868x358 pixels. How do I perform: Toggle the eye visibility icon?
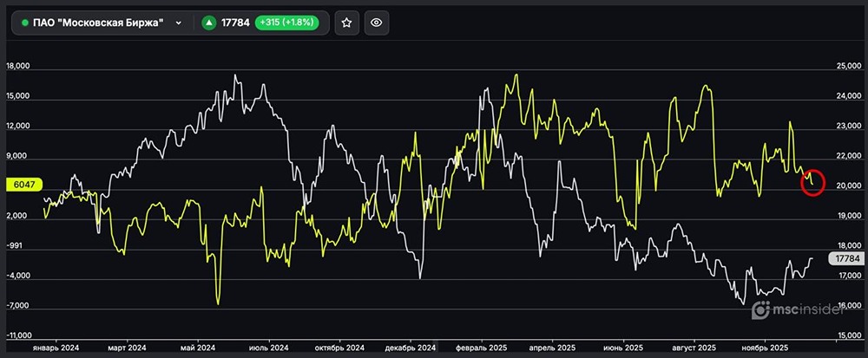(377, 23)
